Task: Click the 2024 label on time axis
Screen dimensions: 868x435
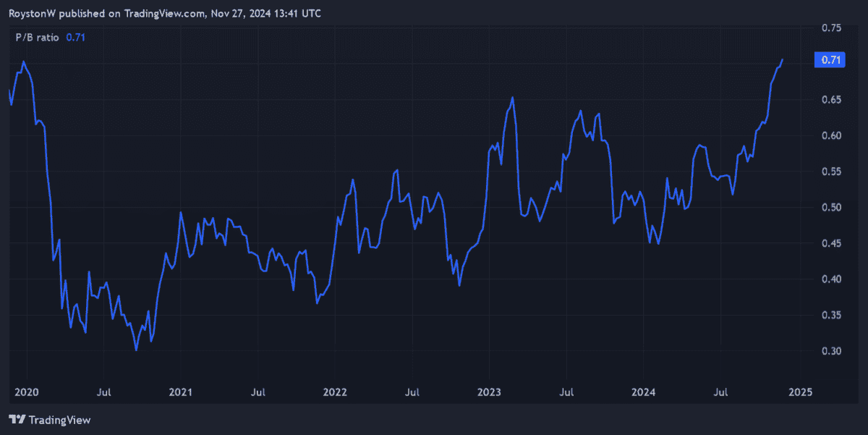Action: [x=643, y=392]
